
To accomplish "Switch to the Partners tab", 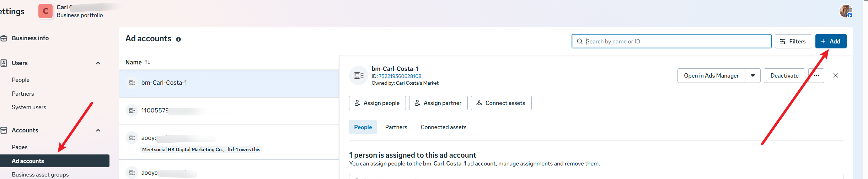I will coord(396,127).
